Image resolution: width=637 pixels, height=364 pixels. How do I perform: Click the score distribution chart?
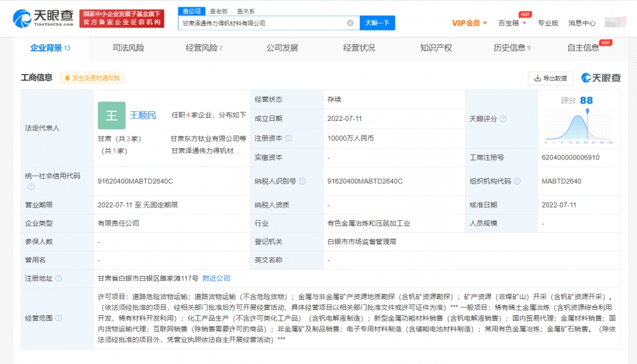pos(578,127)
